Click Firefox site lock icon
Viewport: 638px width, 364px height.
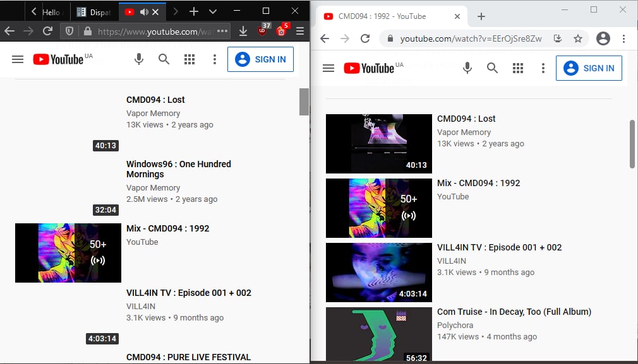click(x=87, y=31)
